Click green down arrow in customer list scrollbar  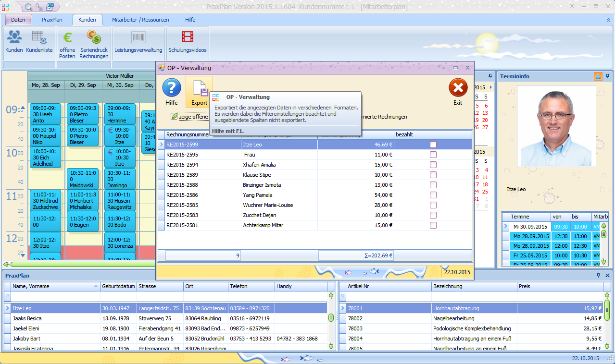pos(331,346)
